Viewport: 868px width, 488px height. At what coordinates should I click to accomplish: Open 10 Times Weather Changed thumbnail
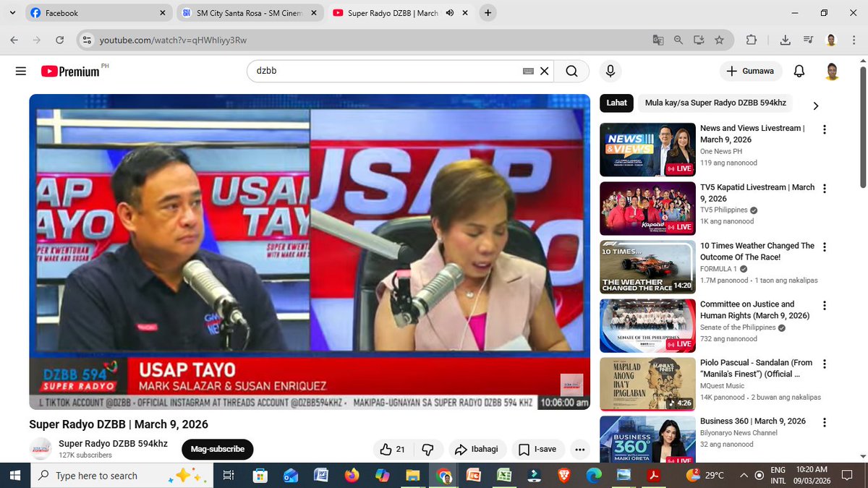647,266
